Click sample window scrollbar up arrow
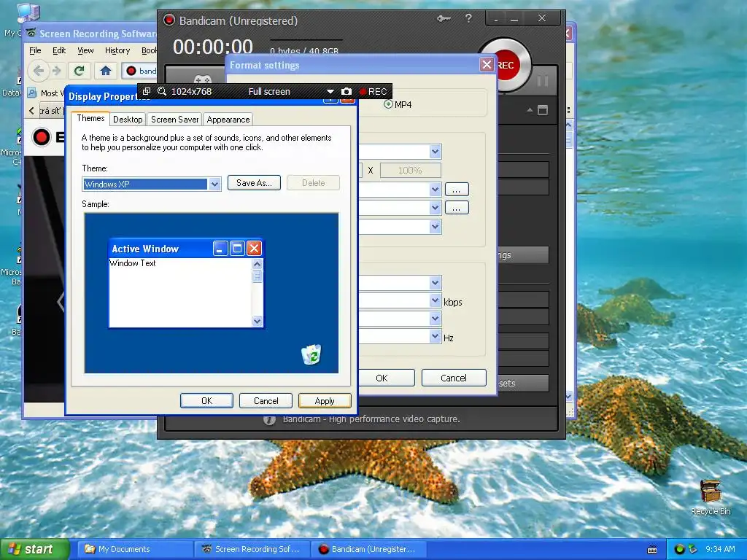Viewport: 747px width, 560px height. click(258, 264)
